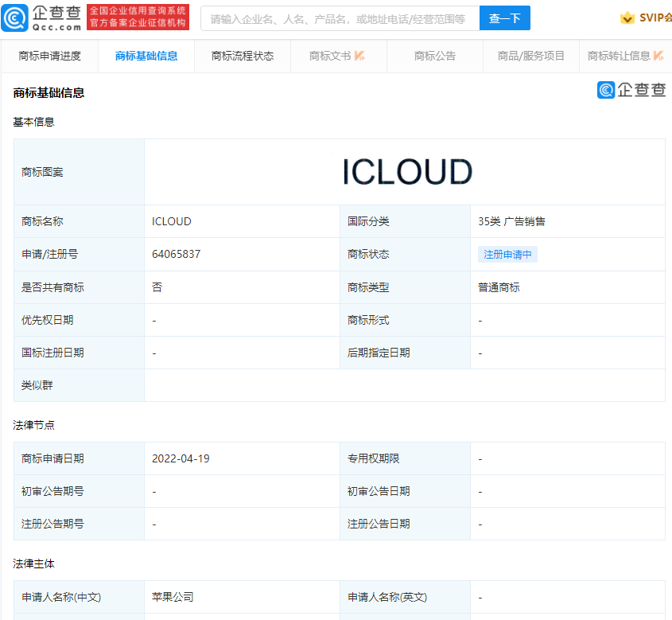The width and height of the screenshot is (672, 620).
Task: Click the 专用权期限 label cell
Action: point(405,458)
